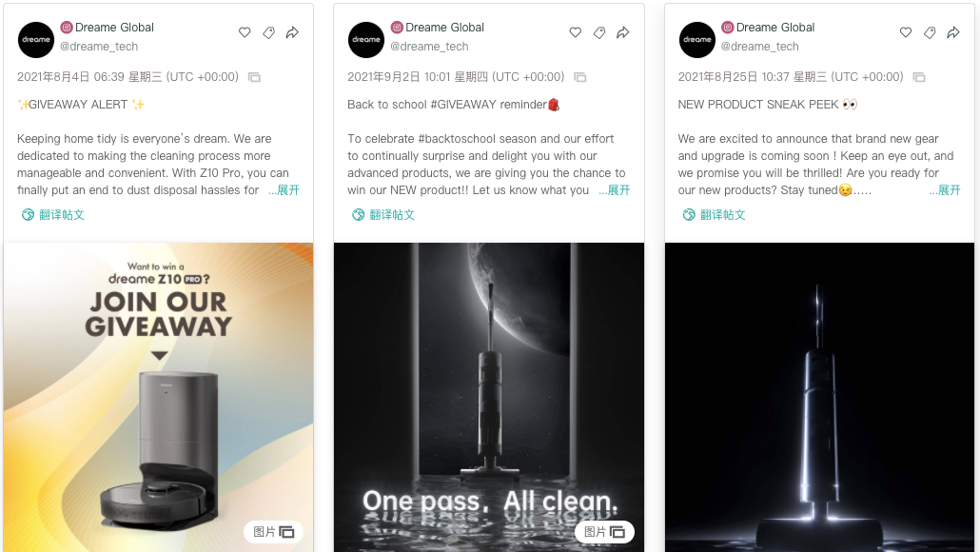The image size is (980, 552).
Task: Expand full text of backtoschool post
Action: coord(615,190)
